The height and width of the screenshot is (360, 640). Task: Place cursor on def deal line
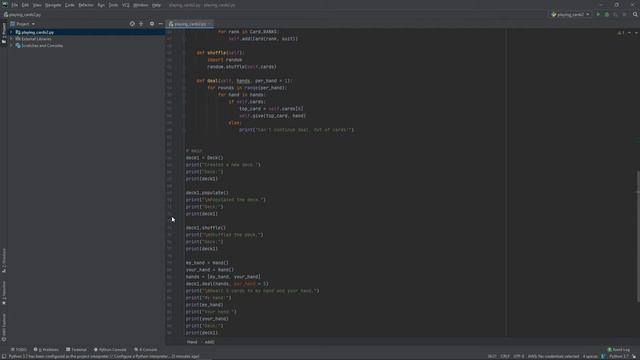pos(243,81)
